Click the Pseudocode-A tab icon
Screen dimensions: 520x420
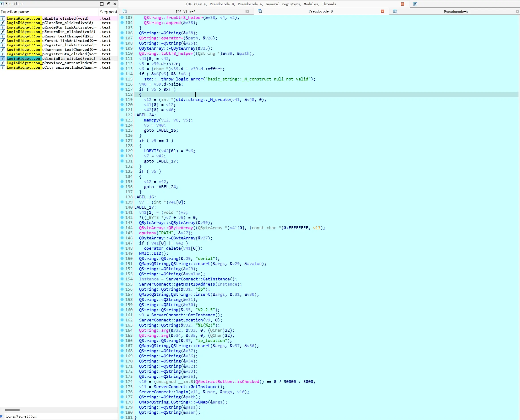pos(395,11)
